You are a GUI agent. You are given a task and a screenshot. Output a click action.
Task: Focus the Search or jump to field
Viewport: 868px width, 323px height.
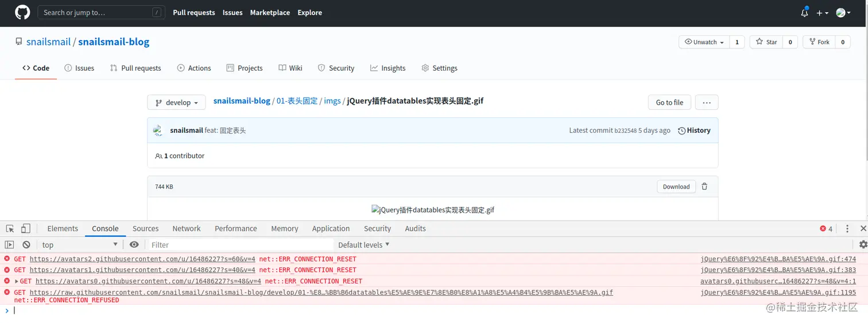pyautogui.click(x=100, y=12)
